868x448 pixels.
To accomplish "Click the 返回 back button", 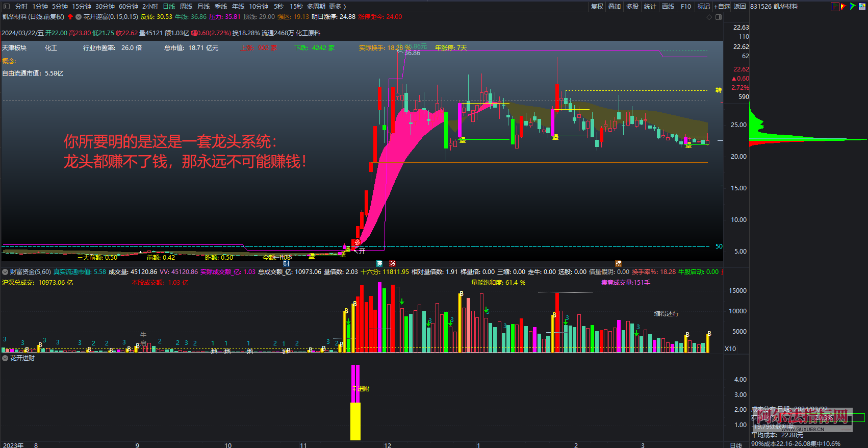I will [740, 6].
